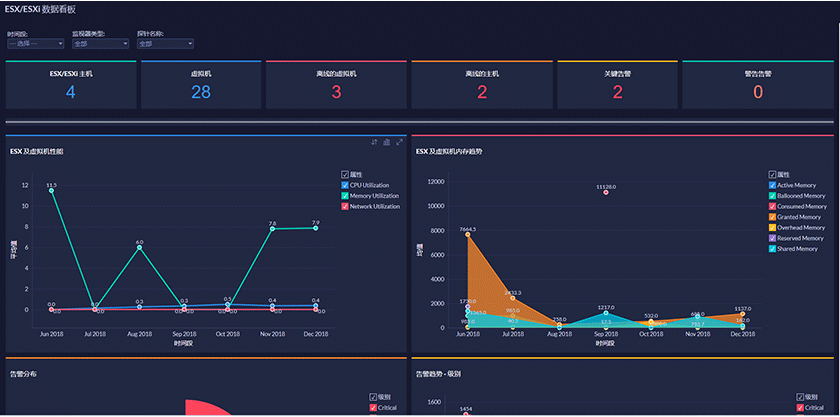Click the 11128.0 outlier point in memory chart
The height and width of the screenshot is (417, 840).
(606, 192)
